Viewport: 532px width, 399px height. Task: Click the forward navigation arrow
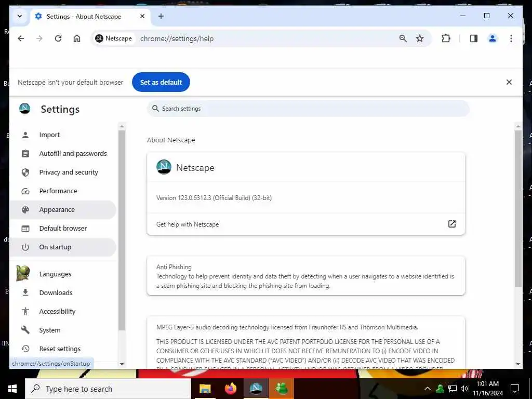(x=39, y=38)
